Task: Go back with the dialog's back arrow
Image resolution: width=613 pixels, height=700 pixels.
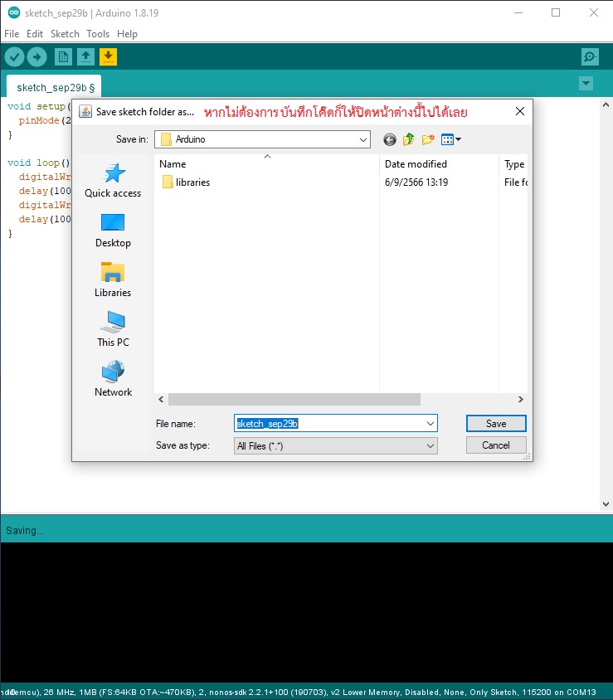Action: coord(390,140)
